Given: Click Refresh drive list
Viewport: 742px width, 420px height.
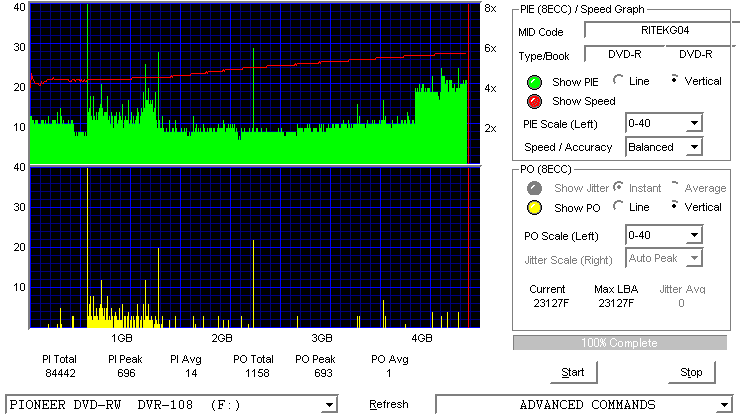Looking at the screenshot, I should [389, 404].
